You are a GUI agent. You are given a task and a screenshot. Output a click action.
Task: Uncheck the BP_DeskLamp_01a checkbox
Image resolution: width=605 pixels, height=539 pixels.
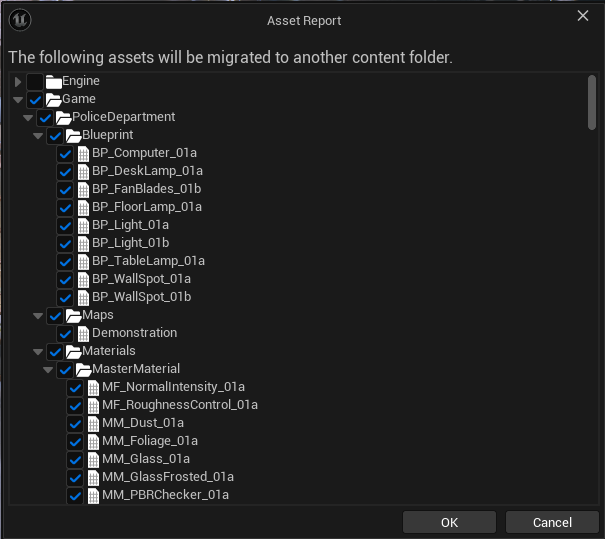click(x=65, y=171)
